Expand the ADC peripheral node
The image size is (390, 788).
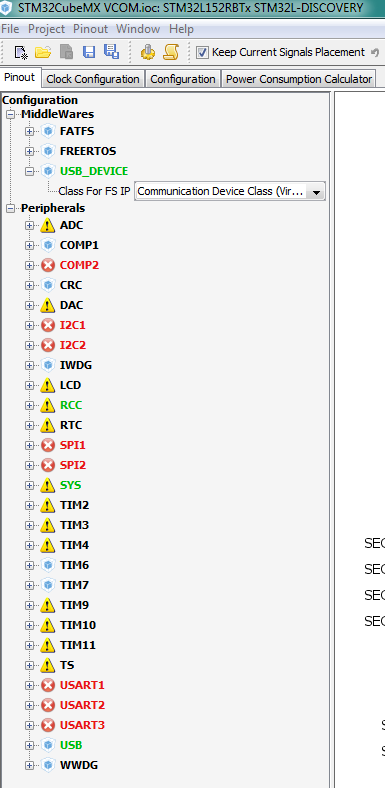30,226
